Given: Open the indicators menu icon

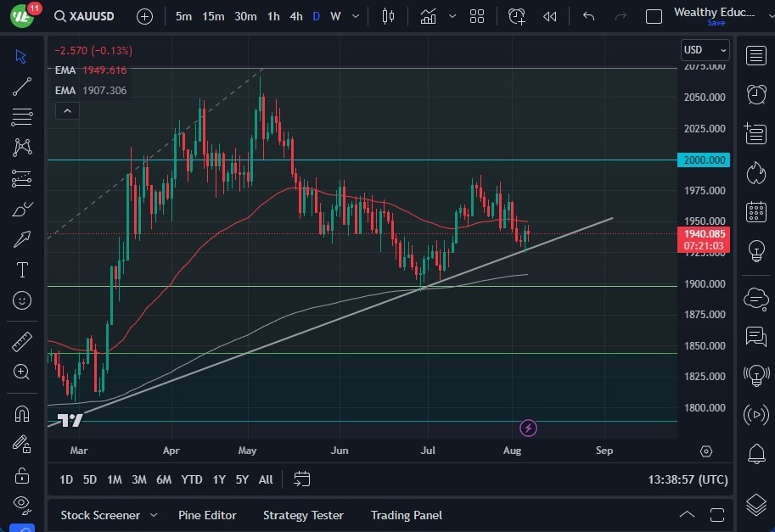Looking at the screenshot, I should pyautogui.click(x=428, y=16).
